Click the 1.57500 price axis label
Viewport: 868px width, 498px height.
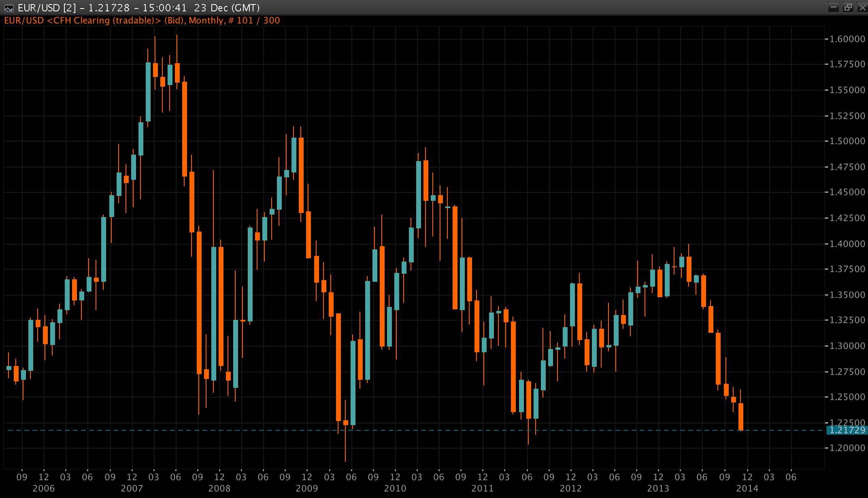[847, 64]
